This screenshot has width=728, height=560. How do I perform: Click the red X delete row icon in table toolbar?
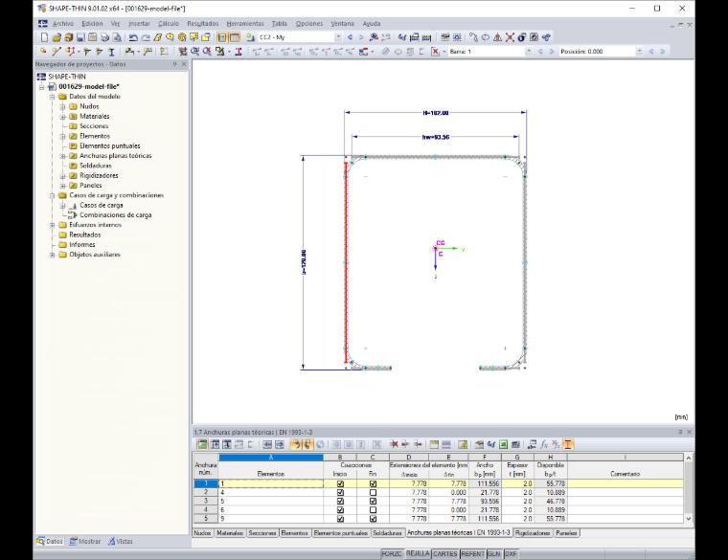[x=394, y=444]
